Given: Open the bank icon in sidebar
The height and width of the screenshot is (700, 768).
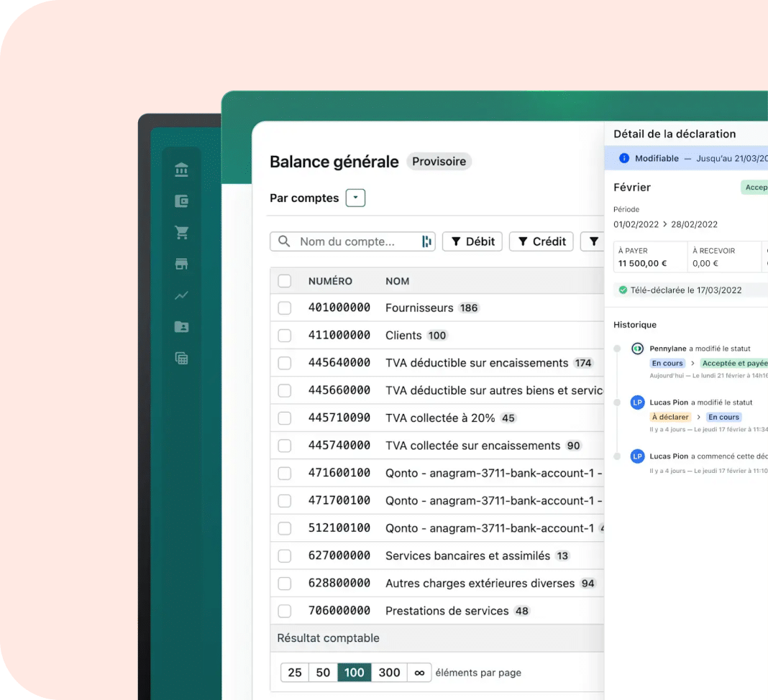Looking at the screenshot, I should click(181, 170).
